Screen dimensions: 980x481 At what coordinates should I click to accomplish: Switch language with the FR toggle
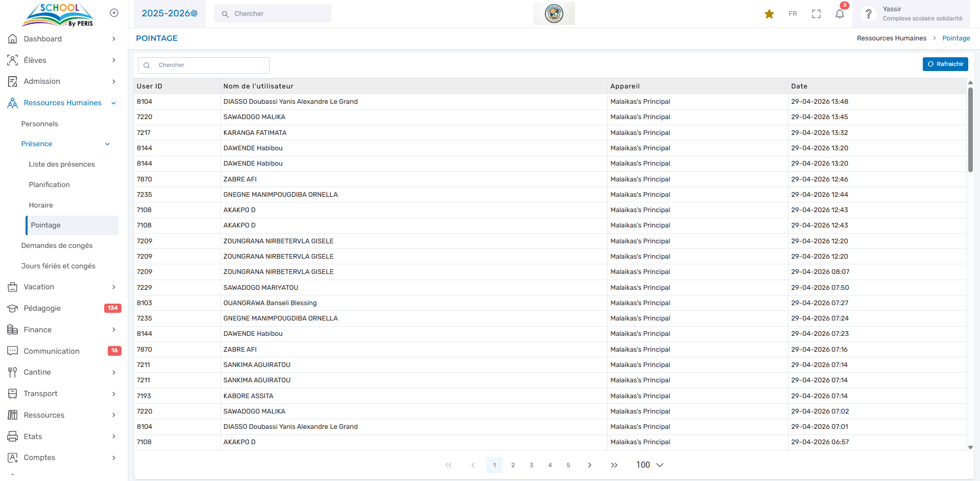pos(793,14)
